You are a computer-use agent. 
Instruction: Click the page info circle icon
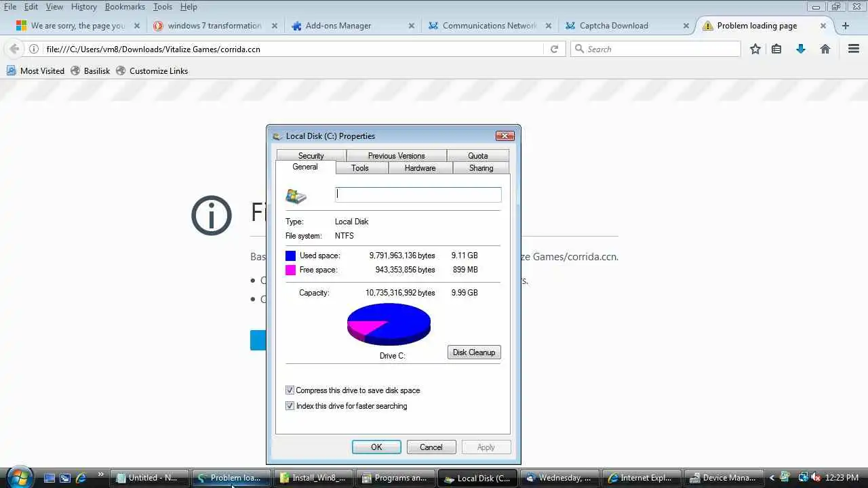pyautogui.click(x=212, y=216)
